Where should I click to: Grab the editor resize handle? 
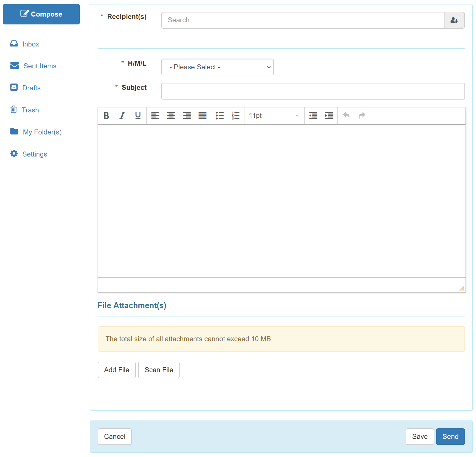point(462,288)
